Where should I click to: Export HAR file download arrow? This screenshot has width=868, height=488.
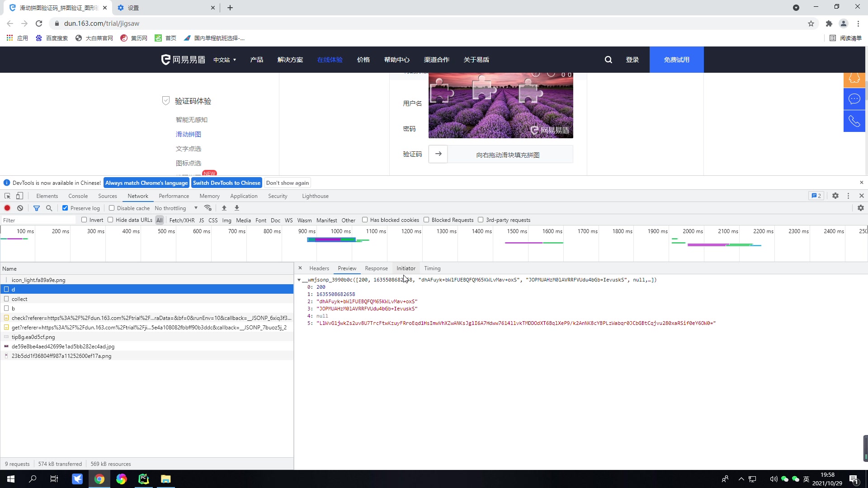click(237, 208)
